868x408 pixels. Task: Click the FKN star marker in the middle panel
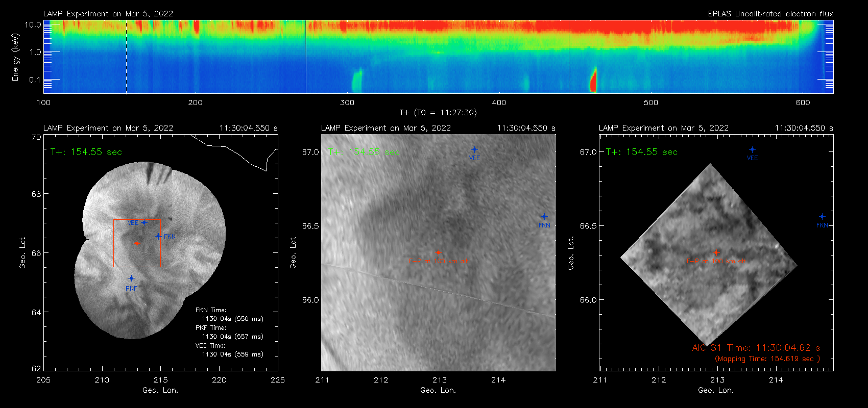click(544, 217)
